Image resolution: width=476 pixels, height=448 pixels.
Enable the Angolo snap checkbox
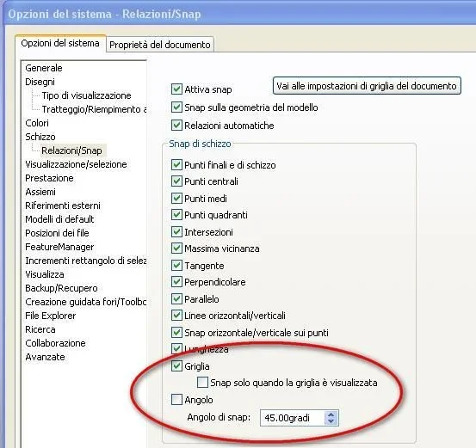pos(176,400)
